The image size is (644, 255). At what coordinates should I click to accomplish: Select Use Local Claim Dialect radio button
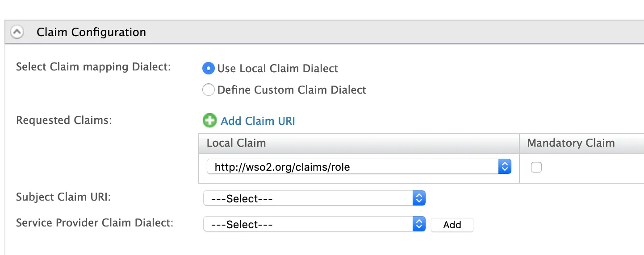209,69
